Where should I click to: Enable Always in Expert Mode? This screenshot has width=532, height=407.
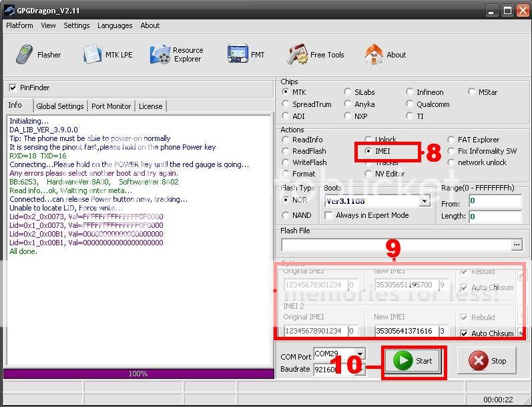tap(328, 215)
